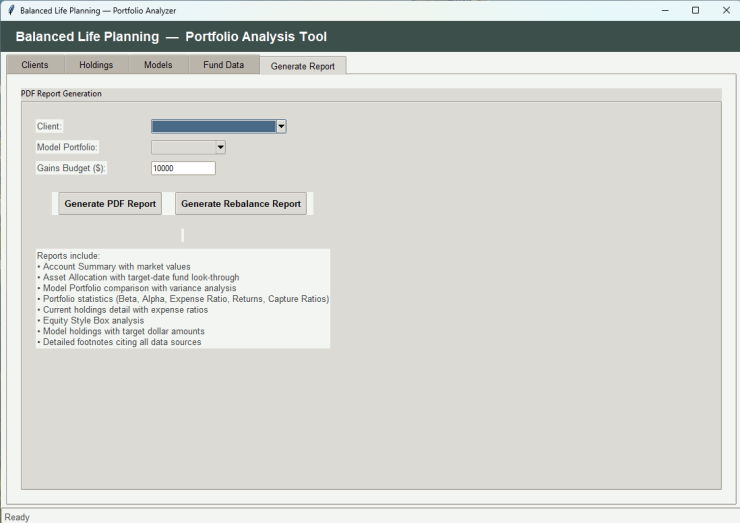Click the 'Reports include:' text
This screenshot has height=523, width=740.
[68, 256]
